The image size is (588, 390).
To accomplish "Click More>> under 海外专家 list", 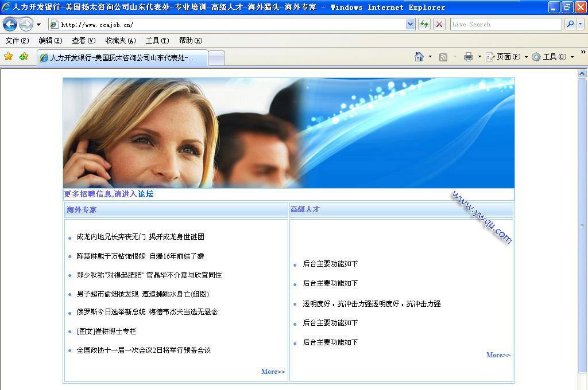I will 273,372.
